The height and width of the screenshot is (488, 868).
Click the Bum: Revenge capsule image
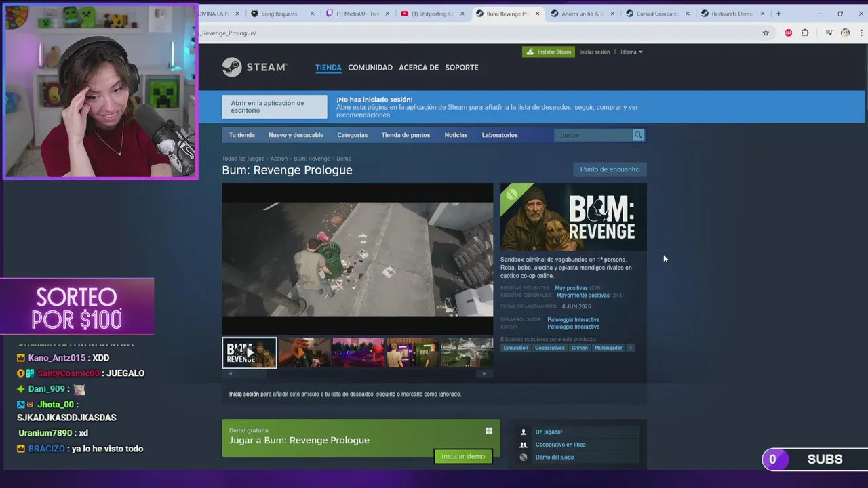pyautogui.click(x=574, y=217)
